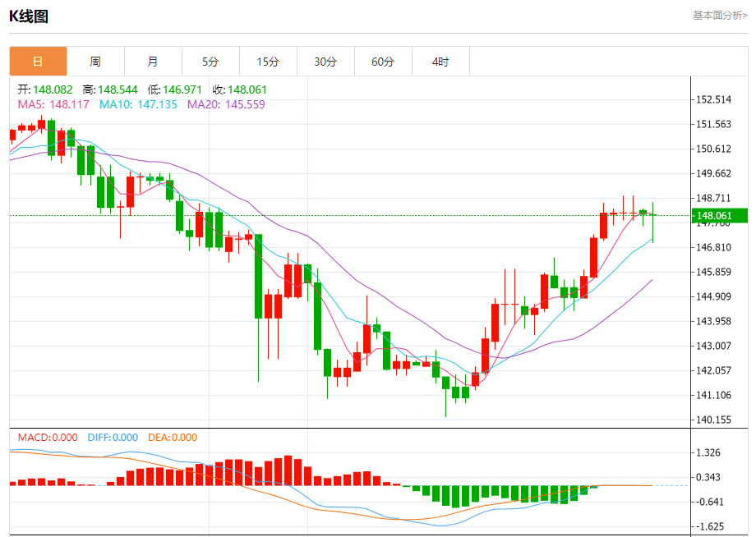Click the DIFF: 0.000 label
Screen dimensions: 756x537
[x=113, y=438]
